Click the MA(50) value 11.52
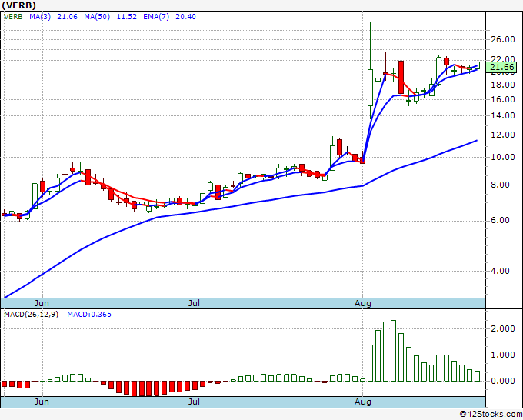The image size is (523, 420). pyautogui.click(x=126, y=17)
